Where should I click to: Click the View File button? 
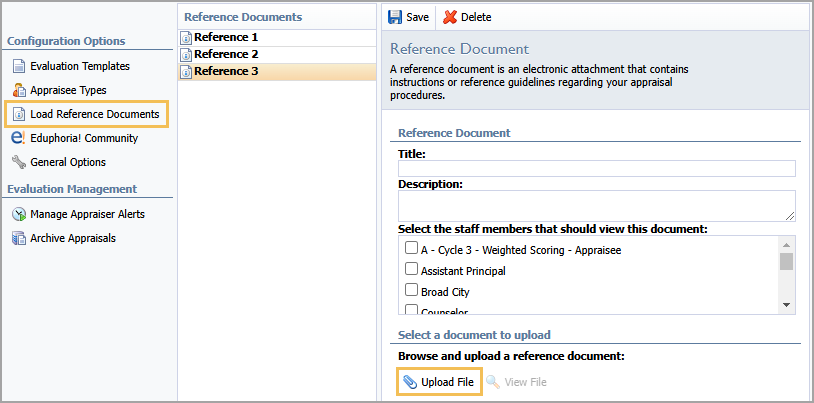(x=517, y=382)
